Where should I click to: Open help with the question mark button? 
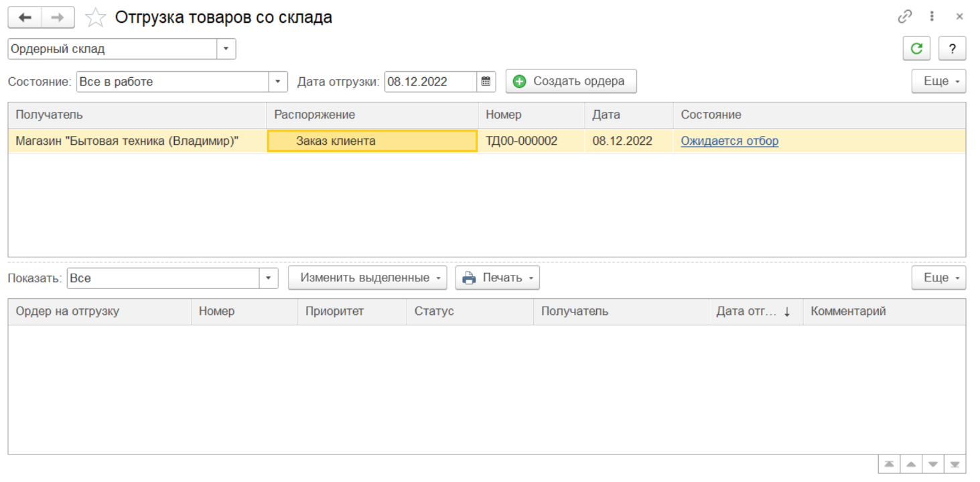tap(952, 48)
